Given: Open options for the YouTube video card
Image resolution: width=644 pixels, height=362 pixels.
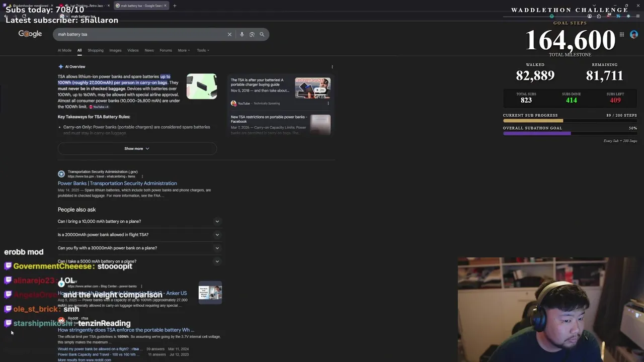Looking at the screenshot, I should (x=328, y=104).
